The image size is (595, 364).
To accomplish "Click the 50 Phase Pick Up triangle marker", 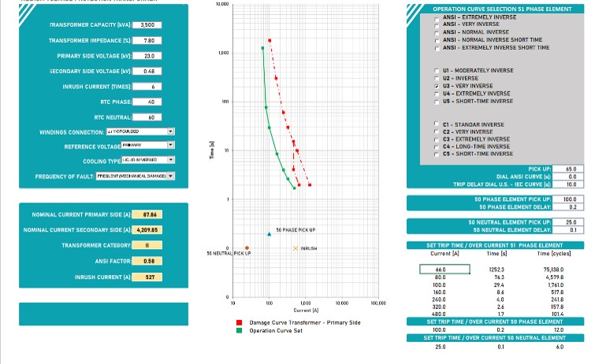I will click(269, 234).
